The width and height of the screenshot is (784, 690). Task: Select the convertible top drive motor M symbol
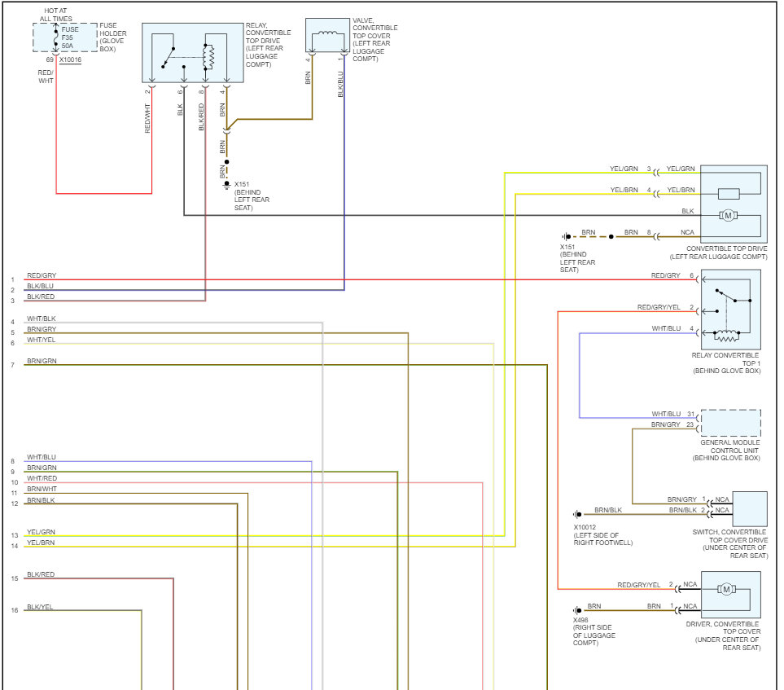728,216
